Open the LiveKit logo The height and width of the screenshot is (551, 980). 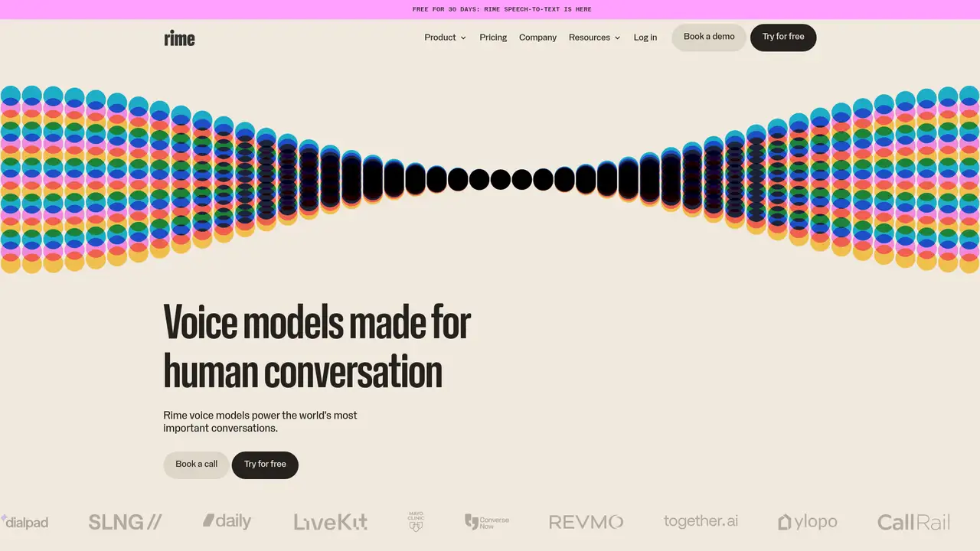click(331, 522)
